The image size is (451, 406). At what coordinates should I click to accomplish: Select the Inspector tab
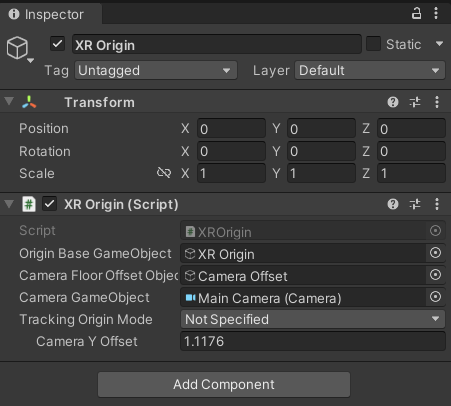51,14
